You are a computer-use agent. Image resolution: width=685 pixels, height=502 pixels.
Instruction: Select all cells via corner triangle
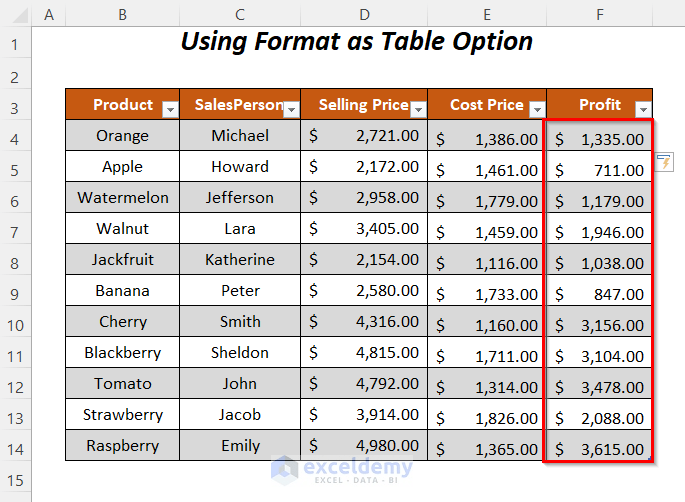pyautogui.click(x=21, y=15)
